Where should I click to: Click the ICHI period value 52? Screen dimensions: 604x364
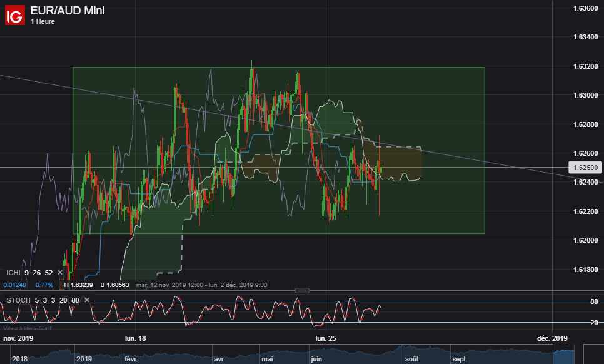[49, 273]
